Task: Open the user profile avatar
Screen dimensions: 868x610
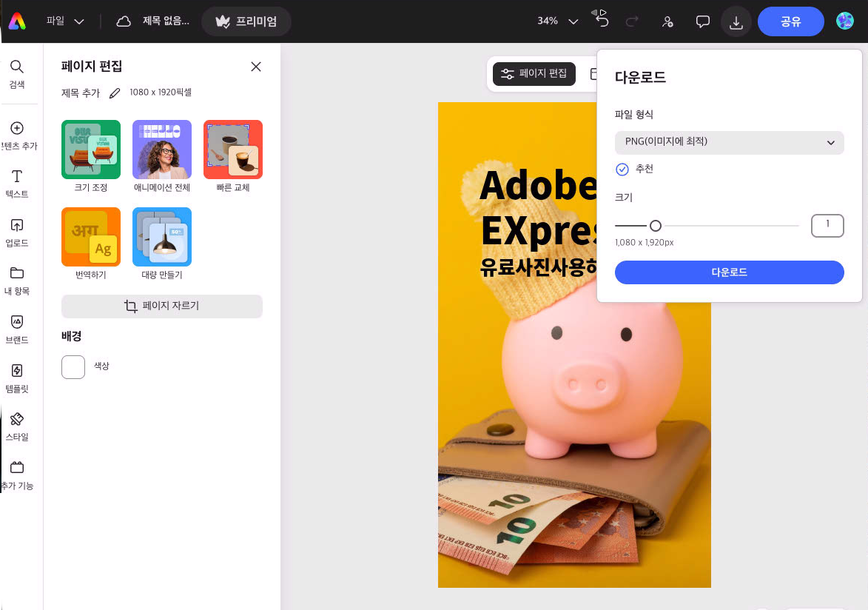Action: click(845, 21)
